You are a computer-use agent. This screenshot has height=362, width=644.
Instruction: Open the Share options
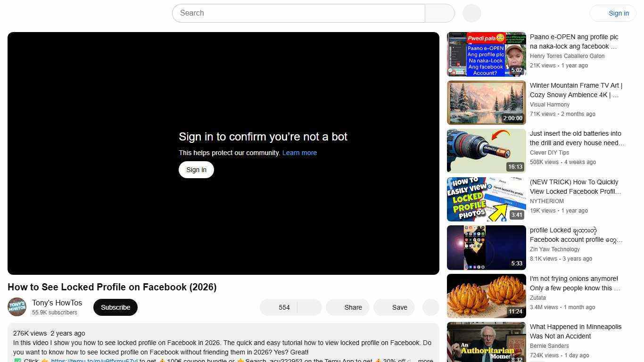click(347, 307)
